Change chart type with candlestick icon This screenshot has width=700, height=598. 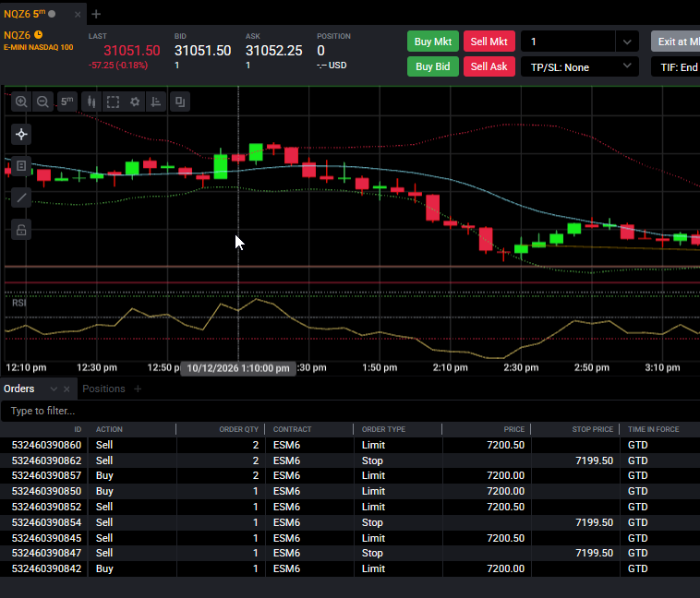click(91, 102)
